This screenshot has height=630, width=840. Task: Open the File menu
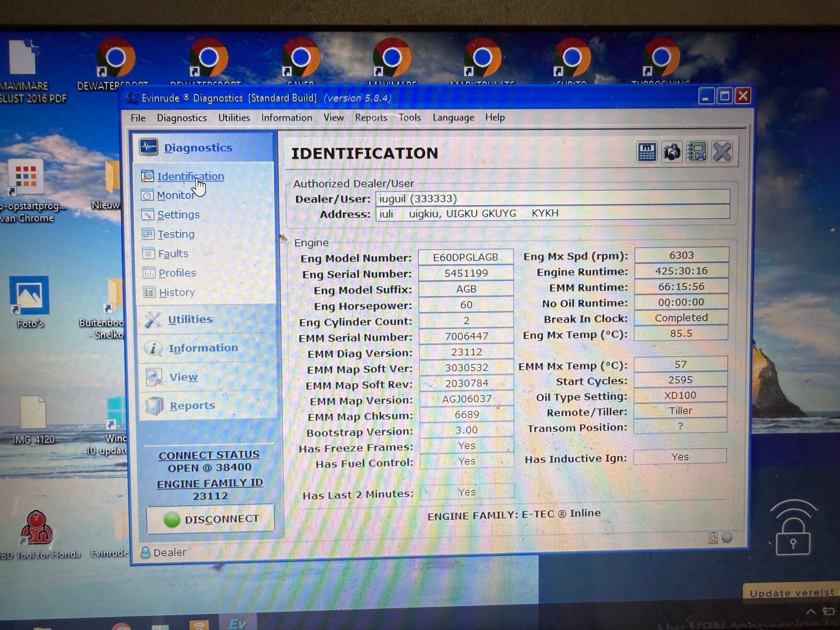(138, 118)
